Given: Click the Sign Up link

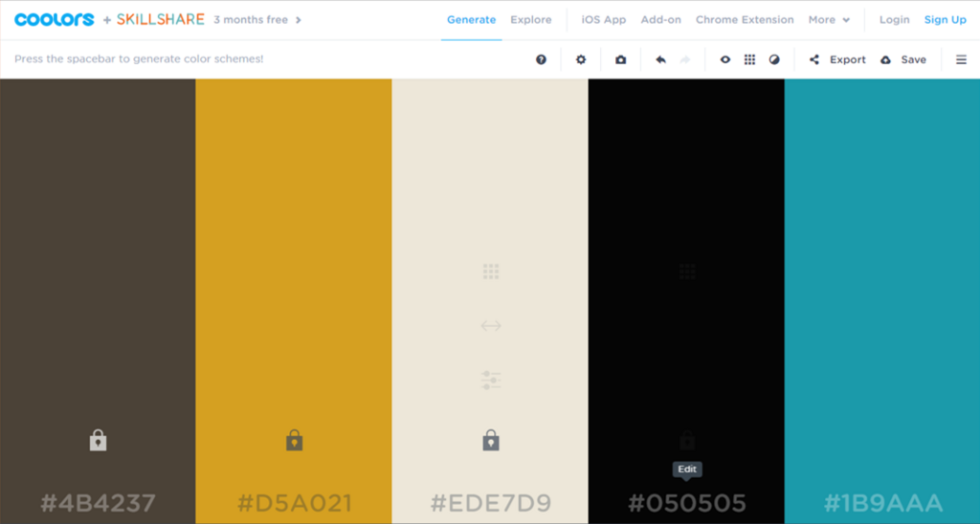Looking at the screenshot, I should 945,20.
